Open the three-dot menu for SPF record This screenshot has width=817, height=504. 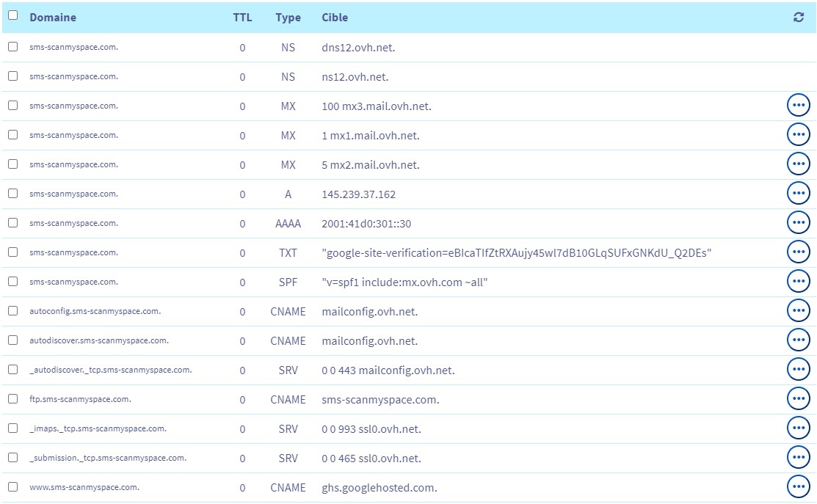798,282
